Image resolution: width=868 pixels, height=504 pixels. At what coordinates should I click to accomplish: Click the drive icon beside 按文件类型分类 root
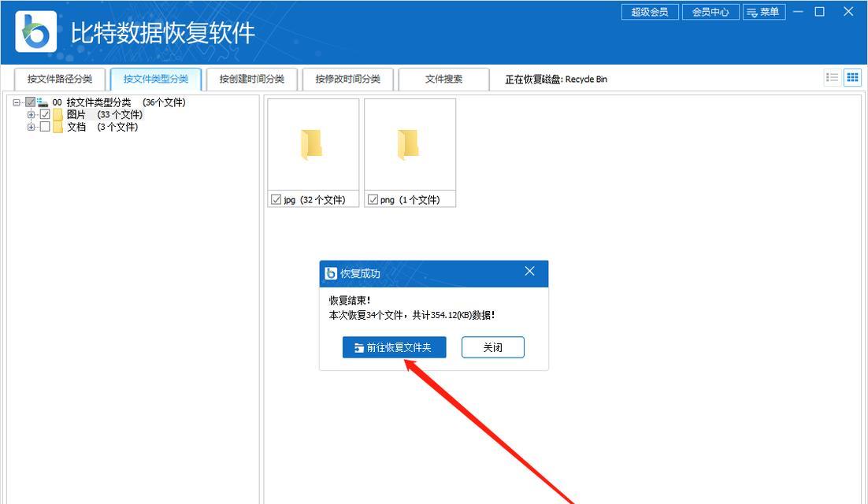pyautogui.click(x=43, y=102)
